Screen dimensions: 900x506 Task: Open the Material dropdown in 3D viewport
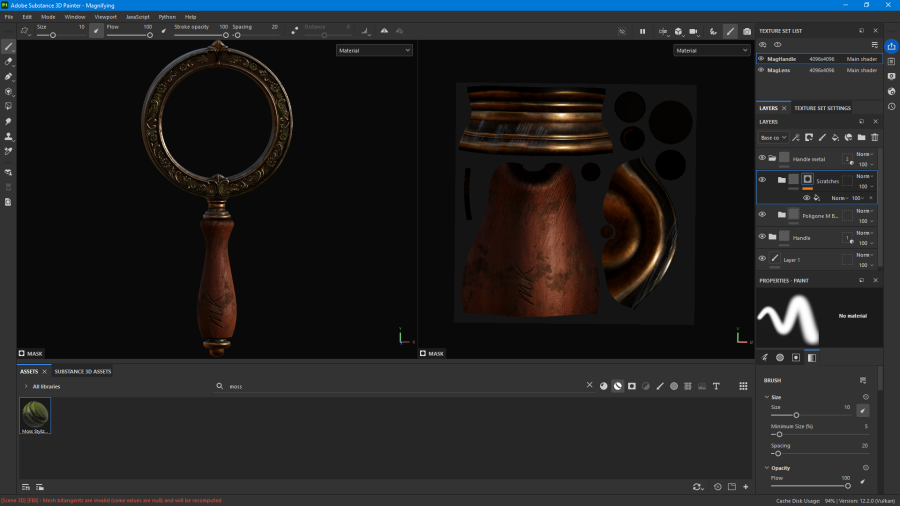(x=374, y=50)
